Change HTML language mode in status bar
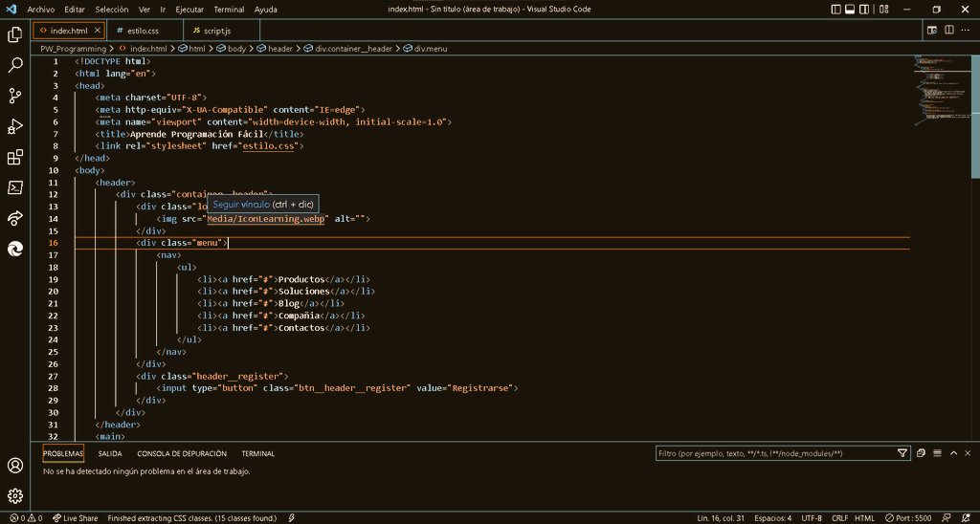This screenshot has width=980, height=524. click(x=865, y=518)
